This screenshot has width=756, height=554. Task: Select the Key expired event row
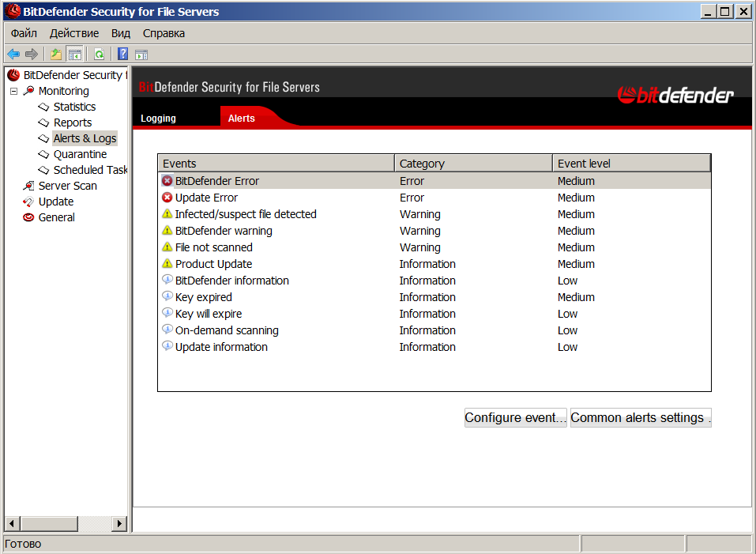tap(204, 297)
